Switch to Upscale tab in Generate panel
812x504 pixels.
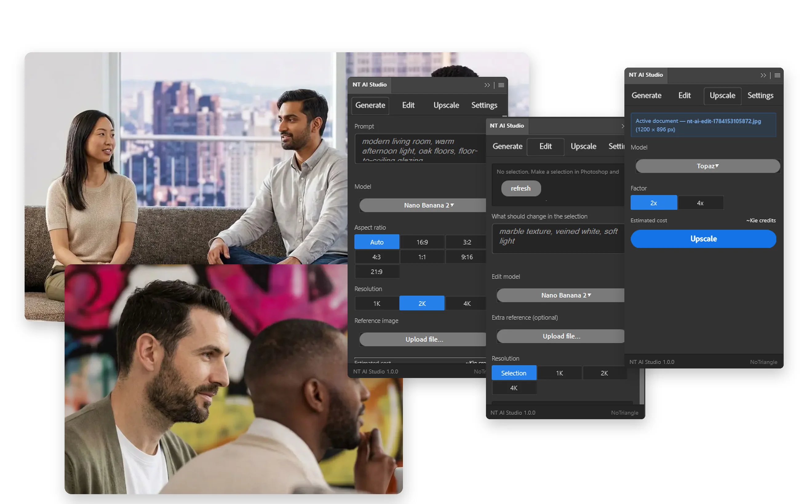(x=446, y=105)
